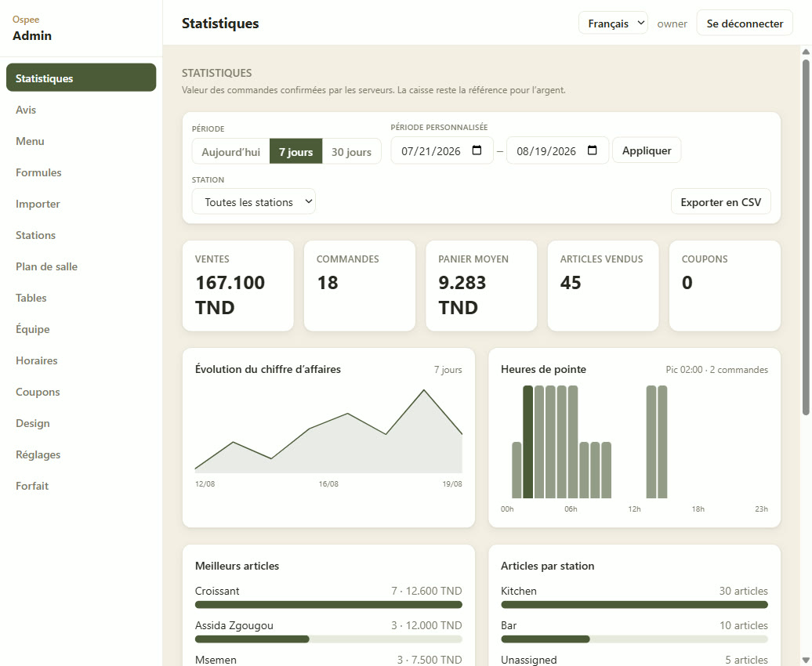
Task: Go to Forfait
Action: point(82,485)
